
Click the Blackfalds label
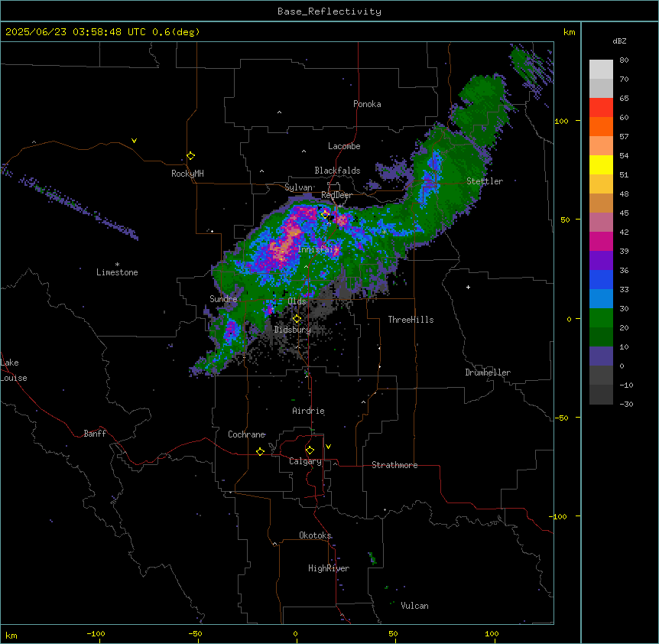pyautogui.click(x=337, y=171)
